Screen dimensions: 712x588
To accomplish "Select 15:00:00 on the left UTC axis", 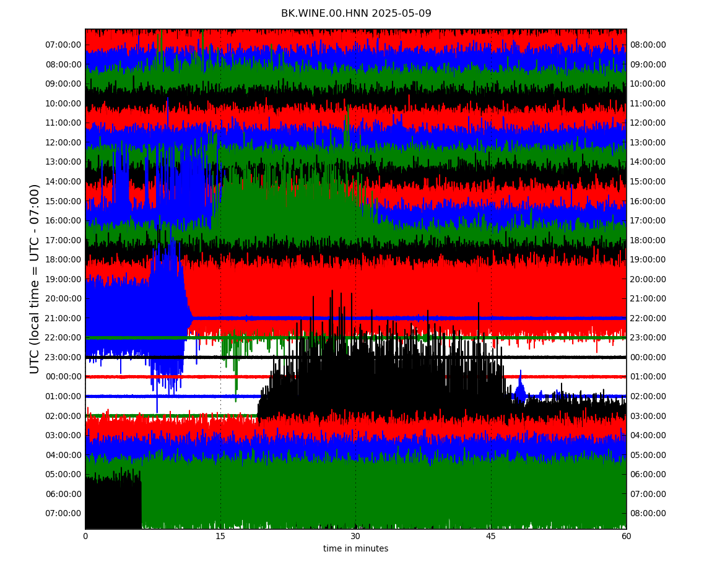I will coord(64,201).
